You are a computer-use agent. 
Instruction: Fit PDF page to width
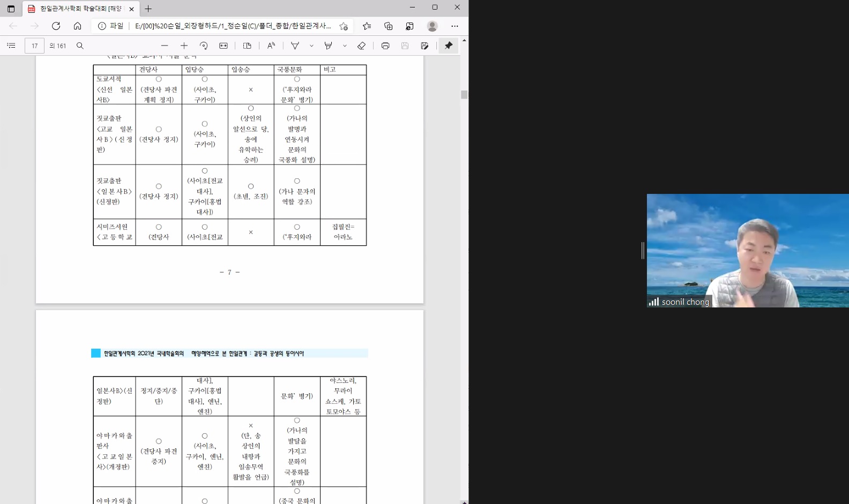(224, 46)
